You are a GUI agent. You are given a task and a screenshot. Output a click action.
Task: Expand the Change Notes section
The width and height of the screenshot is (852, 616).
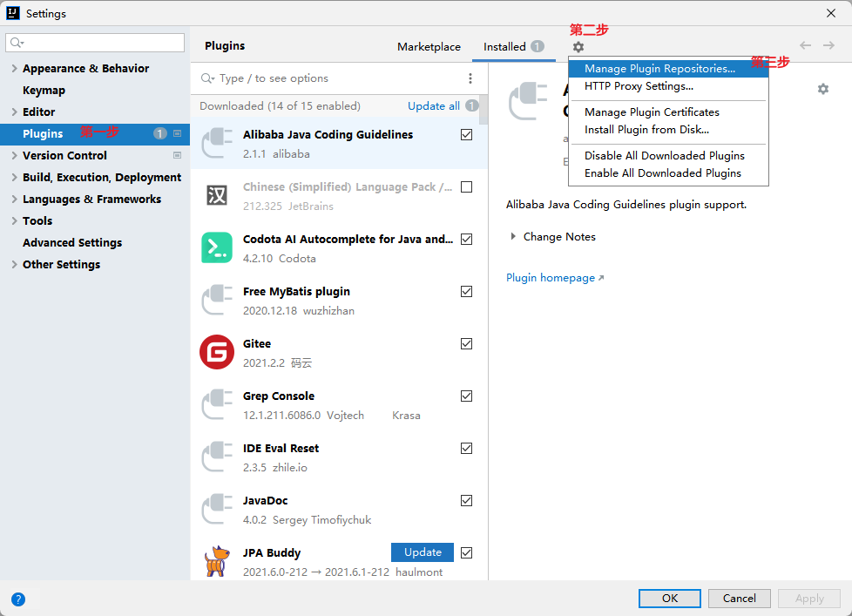(513, 237)
